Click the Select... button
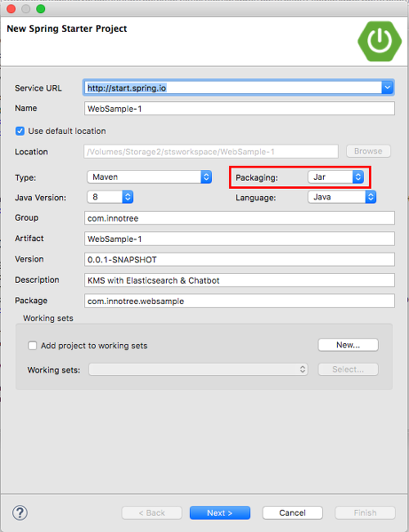Screen dimensions: 409x532 tap(348, 369)
